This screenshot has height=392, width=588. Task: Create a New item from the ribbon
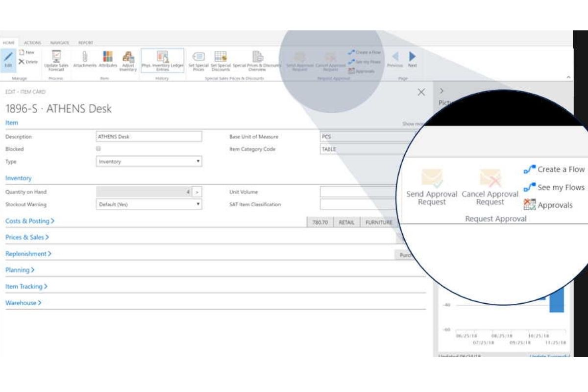coord(26,52)
